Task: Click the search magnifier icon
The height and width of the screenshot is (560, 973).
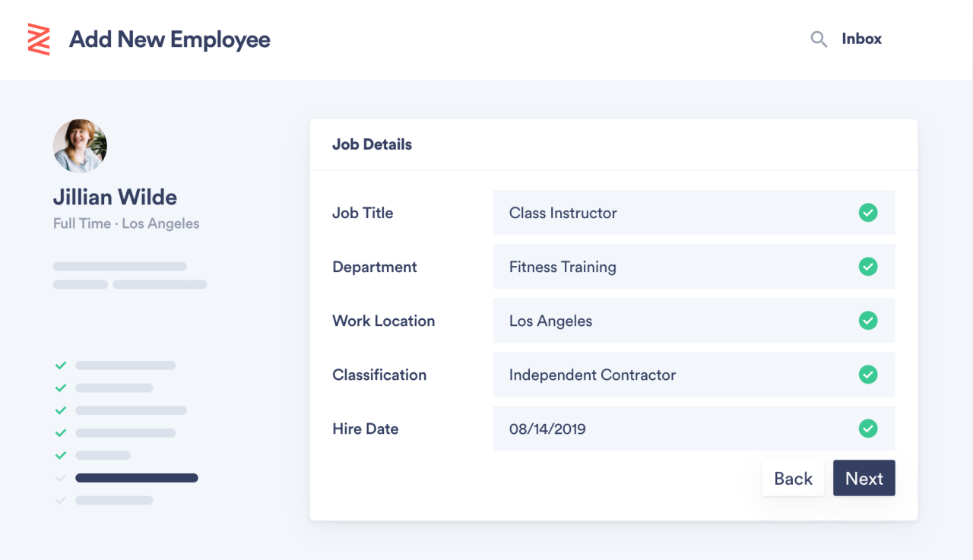Action: tap(819, 40)
